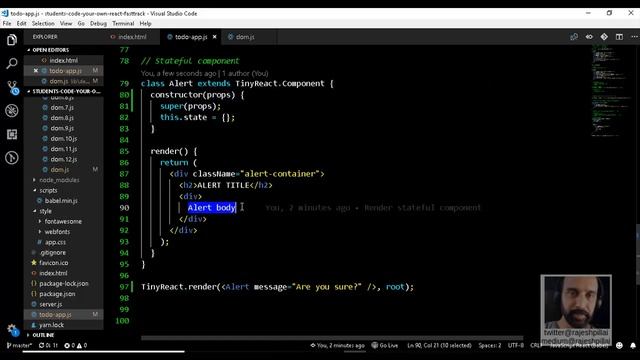Image resolution: width=640 pixels, height=360 pixels.
Task: Open yarn.lock file
Action: tap(51, 325)
